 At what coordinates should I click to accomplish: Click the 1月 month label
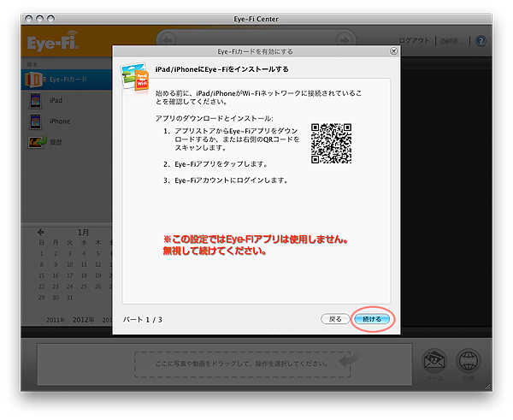pos(83,232)
